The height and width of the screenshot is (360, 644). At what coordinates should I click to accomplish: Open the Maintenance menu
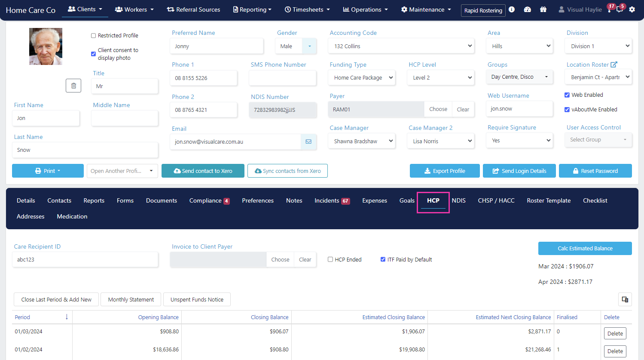[426, 9]
